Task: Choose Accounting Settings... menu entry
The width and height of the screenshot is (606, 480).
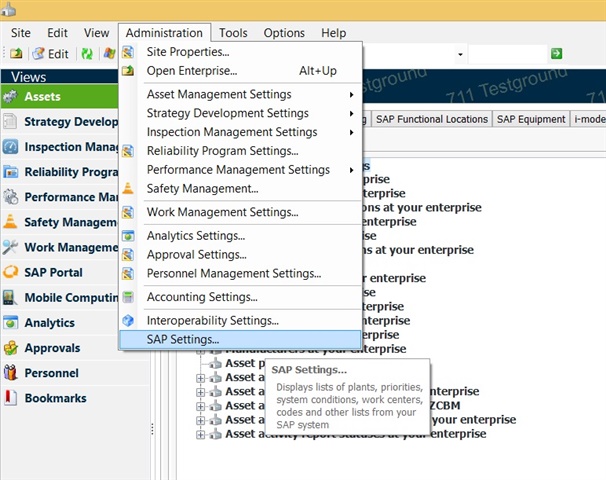Action: [x=240, y=297]
